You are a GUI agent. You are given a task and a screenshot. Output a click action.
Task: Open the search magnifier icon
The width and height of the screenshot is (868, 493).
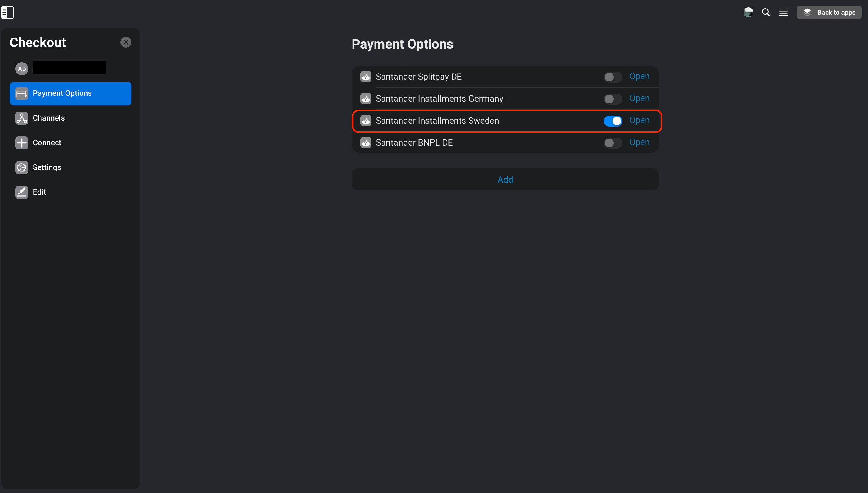(766, 13)
